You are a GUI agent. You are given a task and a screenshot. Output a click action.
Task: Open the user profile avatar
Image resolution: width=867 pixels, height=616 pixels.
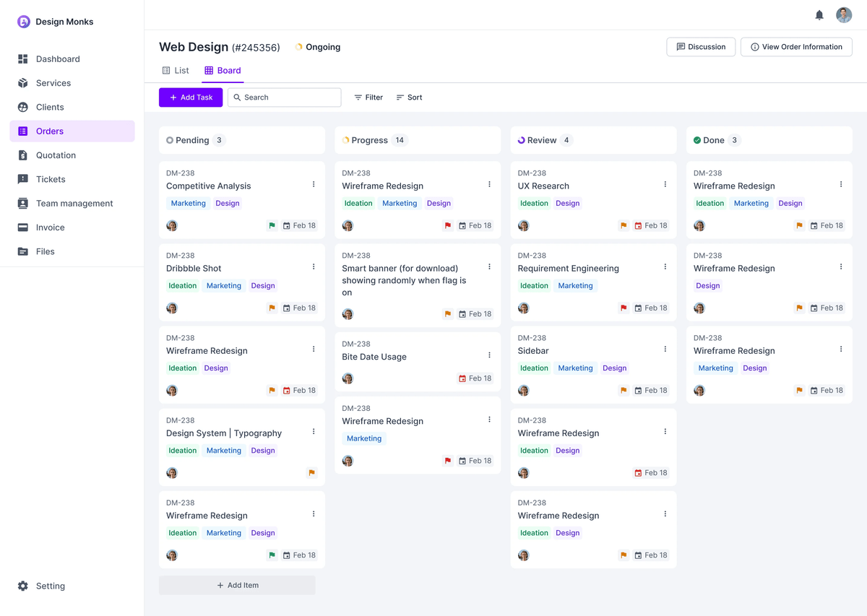coord(844,15)
